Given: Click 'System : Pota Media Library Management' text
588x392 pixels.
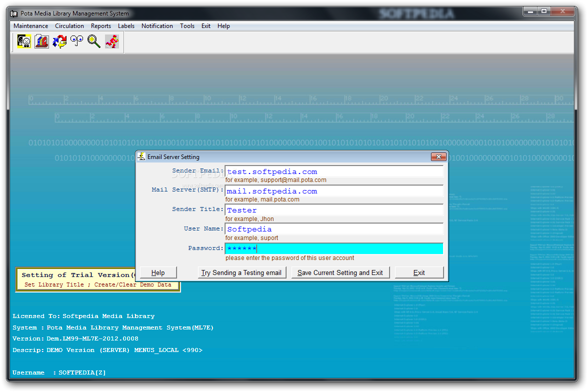Looking at the screenshot, I should pyautogui.click(x=112, y=327).
